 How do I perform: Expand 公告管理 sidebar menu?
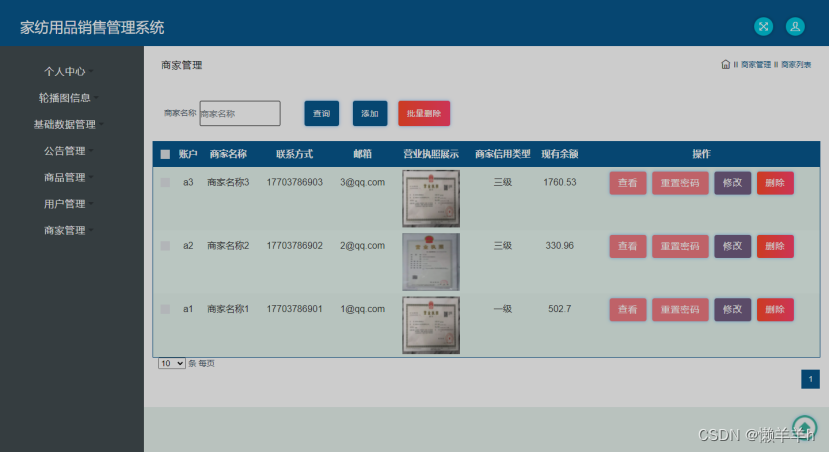69,151
